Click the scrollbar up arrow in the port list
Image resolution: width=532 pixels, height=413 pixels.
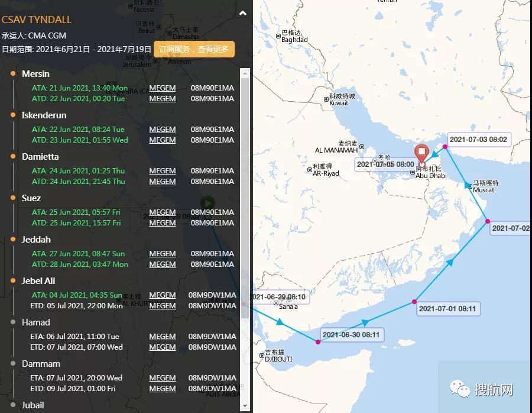245,73
